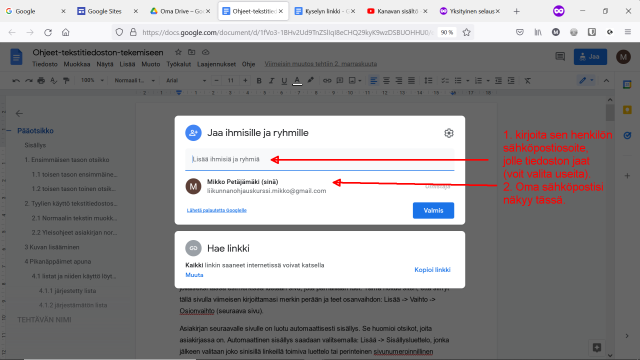Toggle bold formatting
The width and height of the screenshot is (640, 360).
(x=259, y=81)
